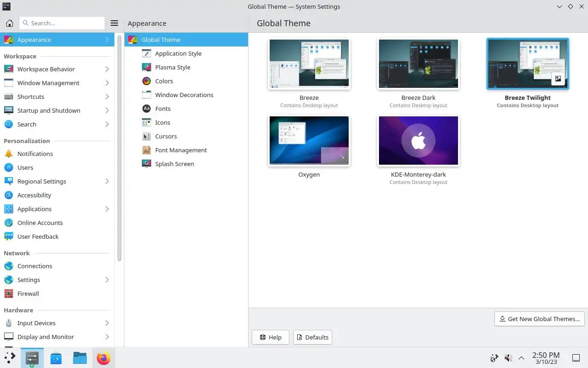
Task: Click the sidebar vertical scrollbar
Action: (x=119, y=148)
